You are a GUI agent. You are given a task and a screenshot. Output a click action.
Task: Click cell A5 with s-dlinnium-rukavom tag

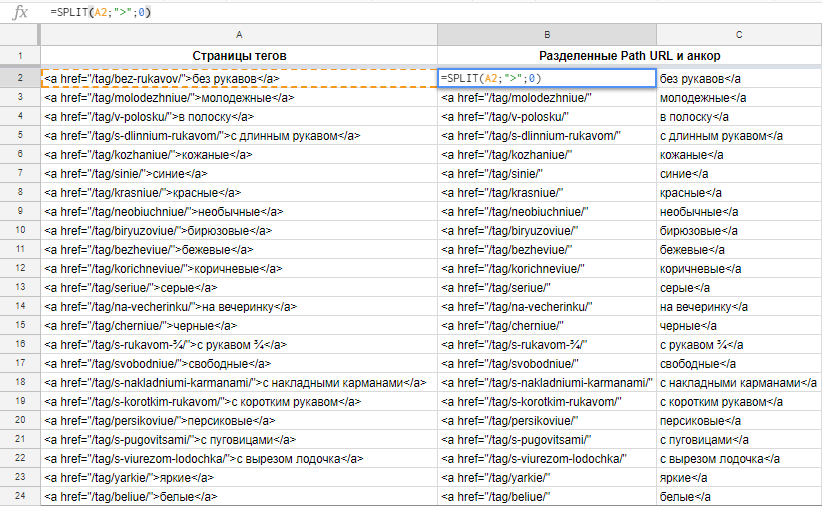pyautogui.click(x=238, y=135)
